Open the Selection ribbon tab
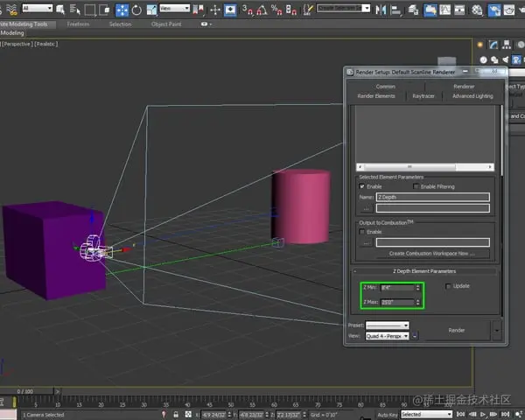This screenshot has height=420, width=525. [120, 24]
